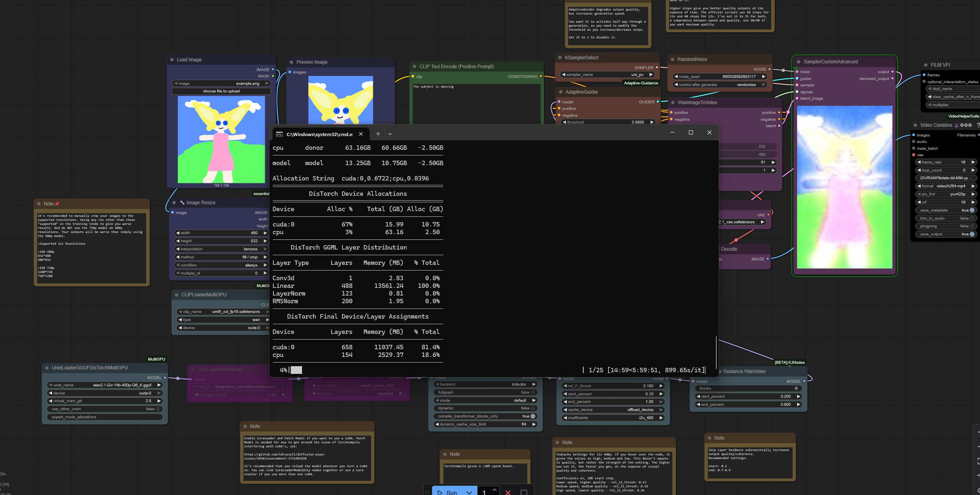
Task: Collapse the Video Combine node via its dot
Action: click(x=915, y=125)
